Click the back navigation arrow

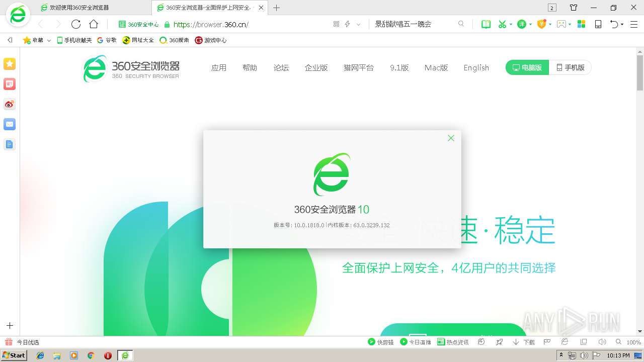pyautogui.click(x=41, y=24)
